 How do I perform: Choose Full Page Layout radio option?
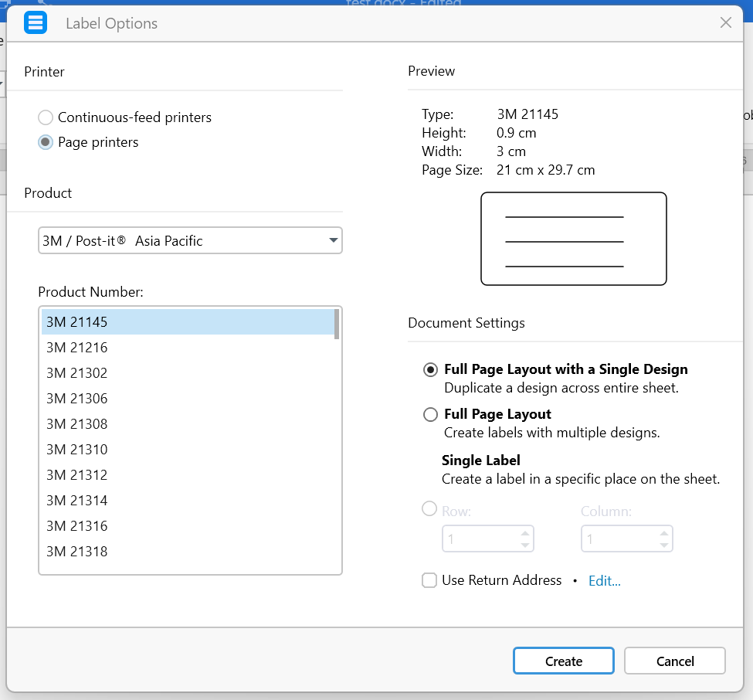[430, 414]
